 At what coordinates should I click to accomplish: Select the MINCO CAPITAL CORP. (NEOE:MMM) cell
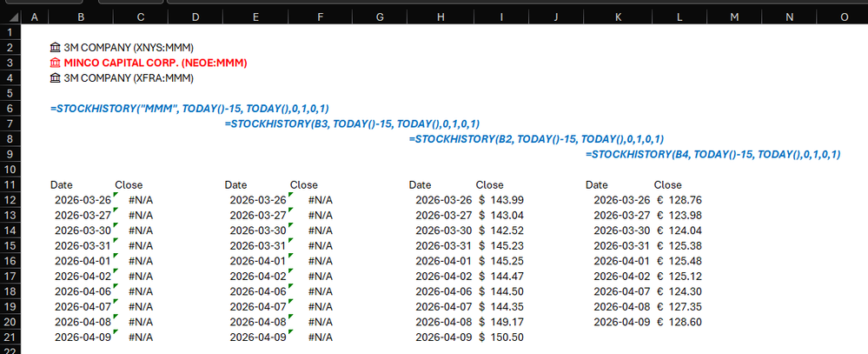(x=149, y=63)
